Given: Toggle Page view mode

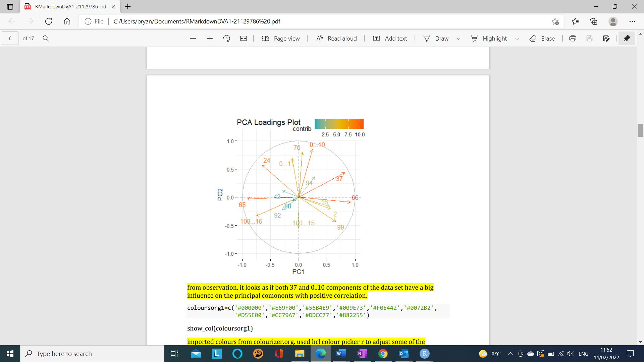Looking at the screenshot, I should pos(281,38).
